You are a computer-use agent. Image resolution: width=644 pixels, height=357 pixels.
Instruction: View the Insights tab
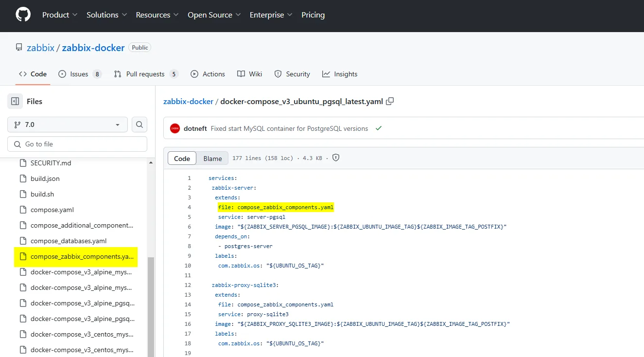(340, 74)
